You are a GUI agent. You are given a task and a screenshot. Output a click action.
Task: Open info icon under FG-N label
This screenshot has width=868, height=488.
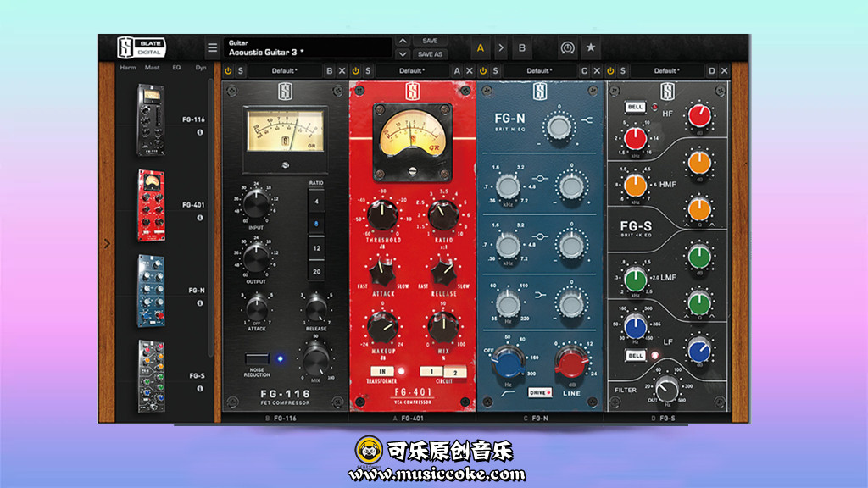pyautogui.click(x=200, y=303)
